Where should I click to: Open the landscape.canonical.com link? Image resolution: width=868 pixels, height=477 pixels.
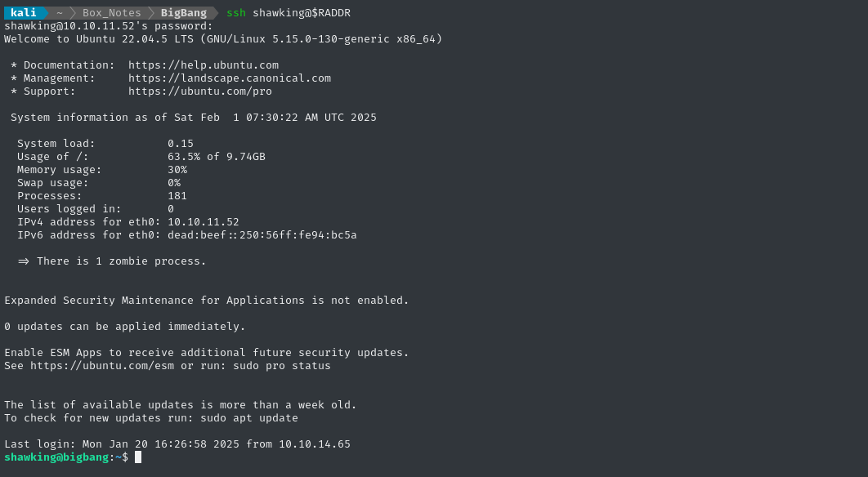coord(230,78)
